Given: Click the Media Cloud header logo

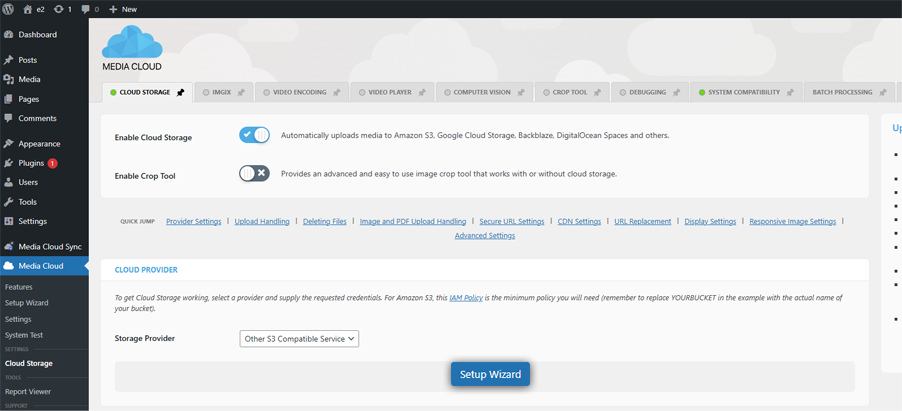Looking at the screenshot, I should click(132, 48).
